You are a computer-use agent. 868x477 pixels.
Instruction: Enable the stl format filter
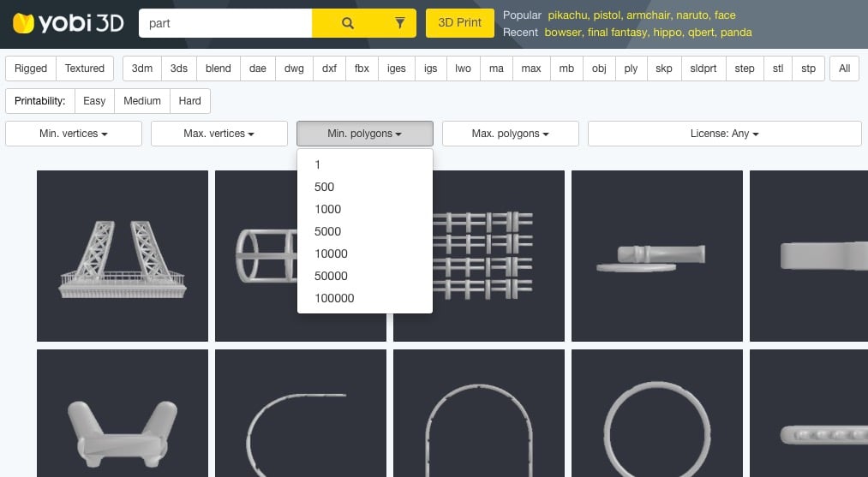778,69
